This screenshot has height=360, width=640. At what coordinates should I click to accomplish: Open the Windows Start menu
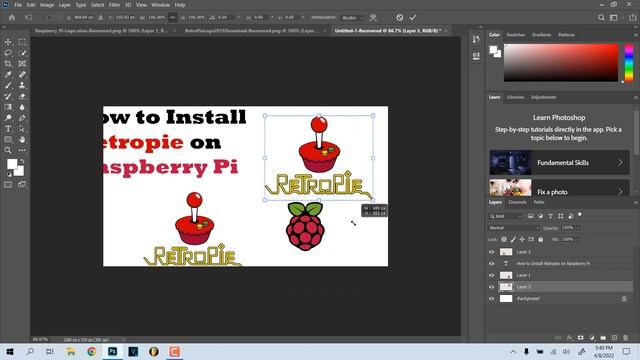10,351
